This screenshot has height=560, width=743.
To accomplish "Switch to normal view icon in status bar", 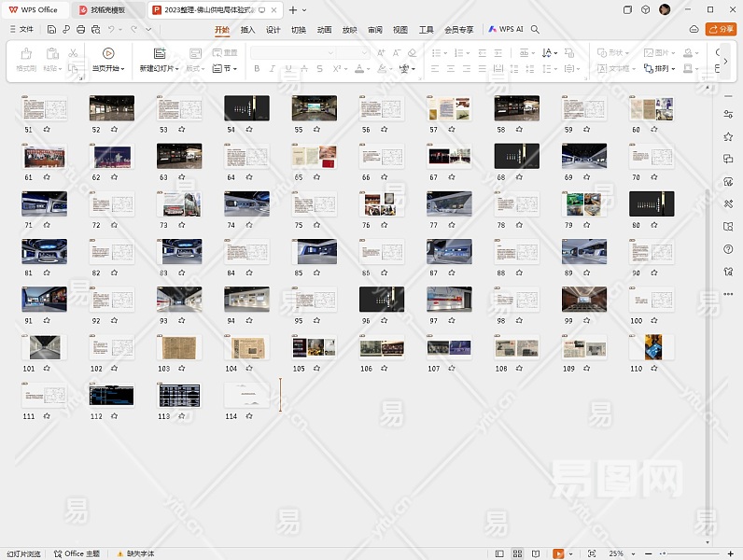I will tap(500, 553).
